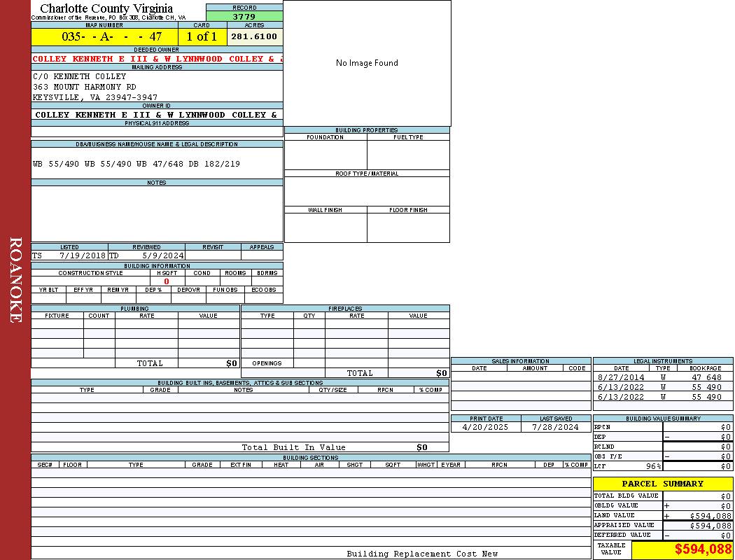
Task: Select the print date 4/20/2025
Action: tap(486, 427)
